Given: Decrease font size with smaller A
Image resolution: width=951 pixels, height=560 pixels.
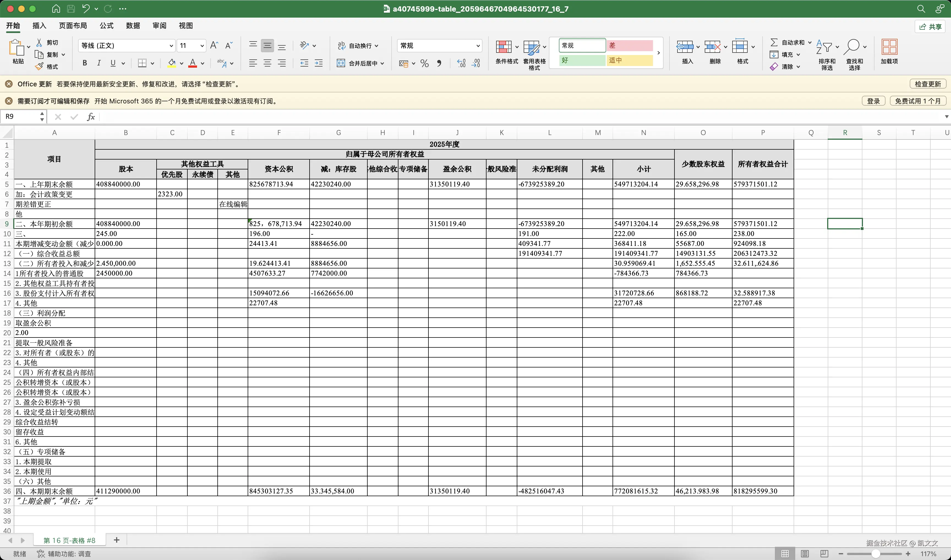Looking at the screenshot, I should click(228, 45).
